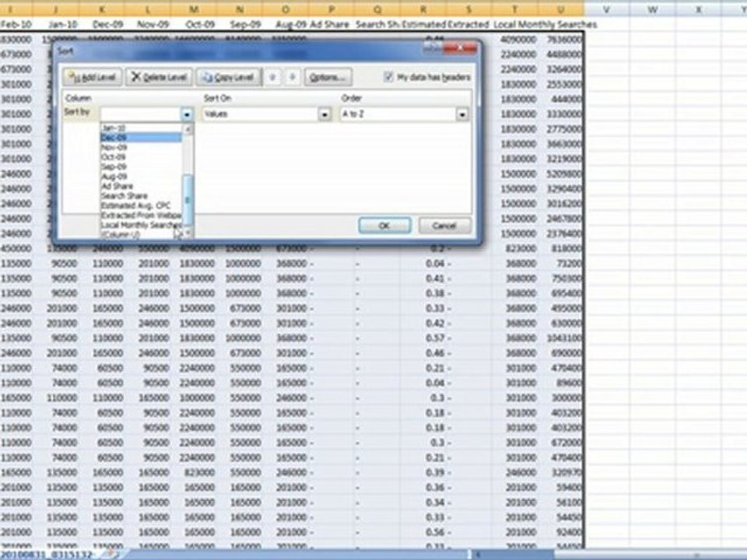The image size is (747, 560).
Task: Cancel the Sort dialog
Action: (444, 226)
